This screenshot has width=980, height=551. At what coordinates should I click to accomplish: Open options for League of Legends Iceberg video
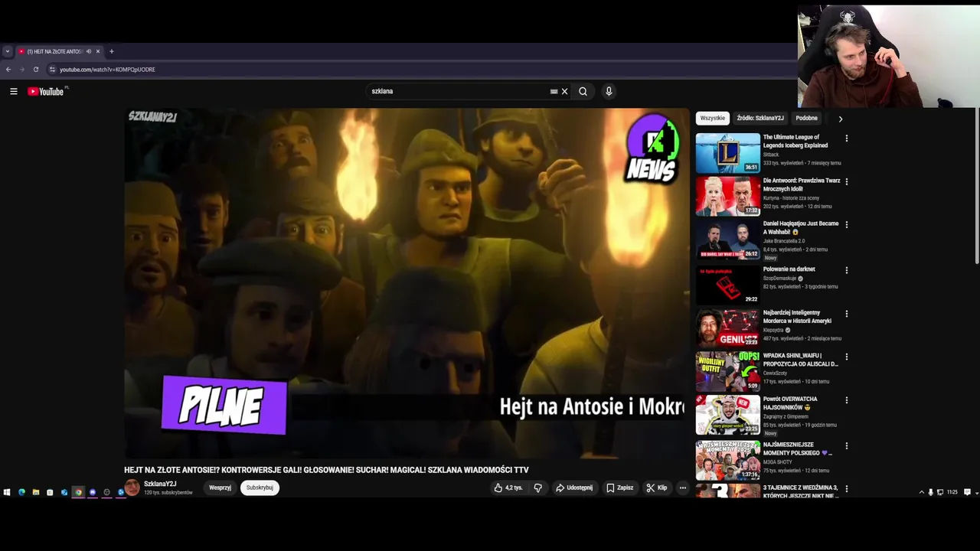846,139
